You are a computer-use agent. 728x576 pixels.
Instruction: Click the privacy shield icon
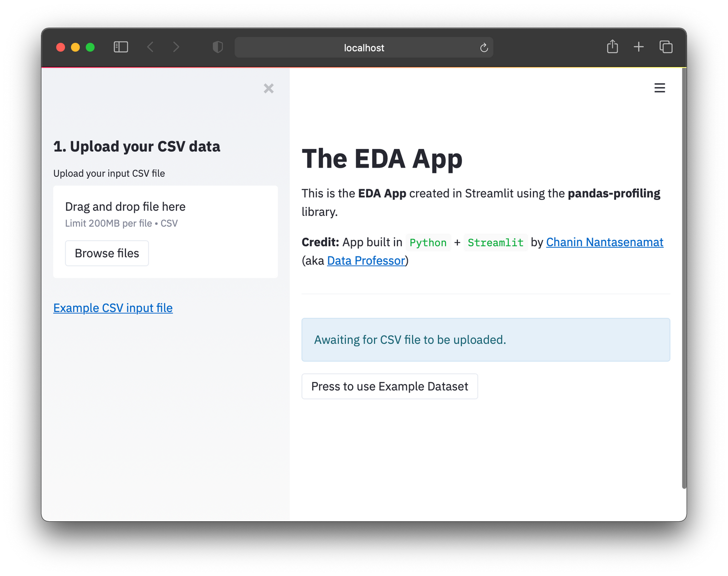[217, 46]
